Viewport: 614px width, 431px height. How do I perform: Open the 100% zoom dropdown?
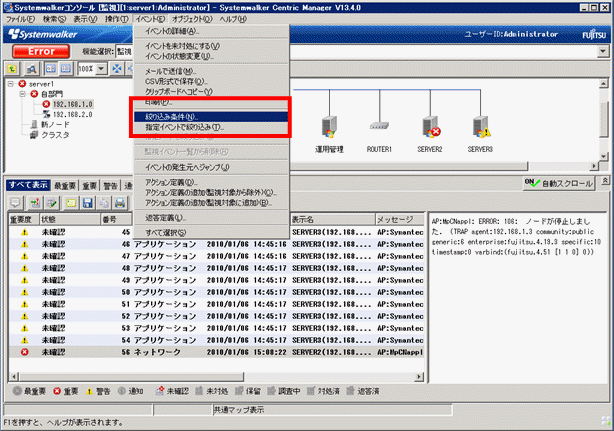click(101, 69)
